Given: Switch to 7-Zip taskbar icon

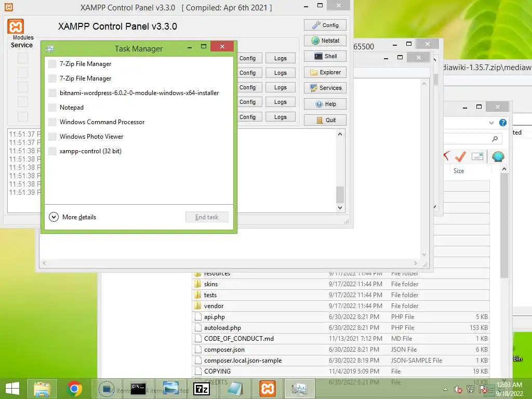Looking at the screenshot, I should click(202, 389).
